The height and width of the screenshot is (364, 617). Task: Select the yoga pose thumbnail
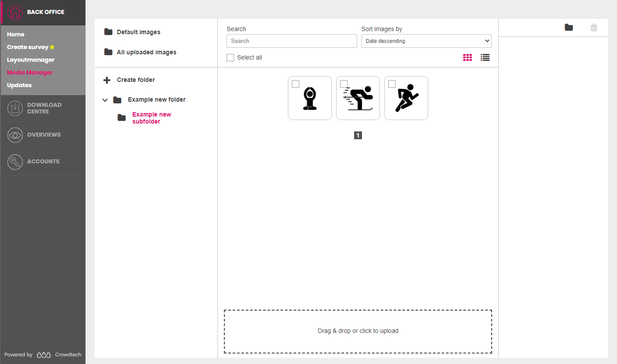[310, 98]
